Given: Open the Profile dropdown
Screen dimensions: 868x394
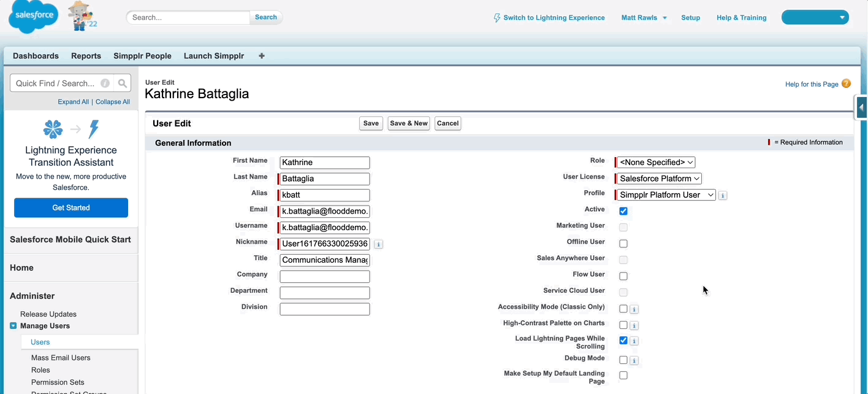Looking at the screenshot, I should (666, 195).
